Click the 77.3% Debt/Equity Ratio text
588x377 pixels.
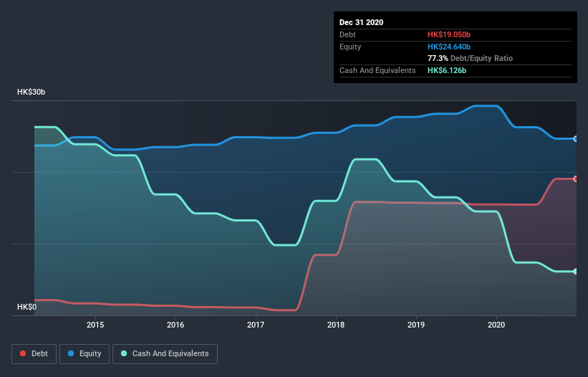pyautogui.click(x=471, y=58)
